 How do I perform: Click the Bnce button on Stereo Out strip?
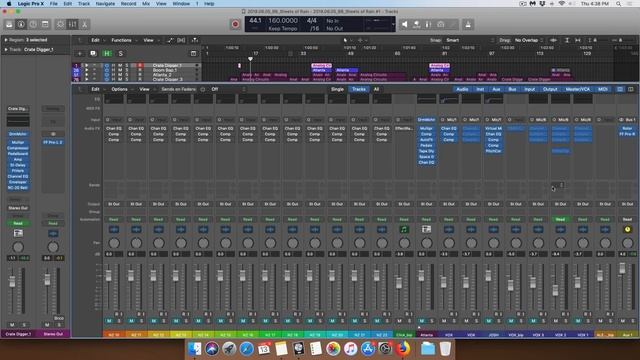(x=59, y=318)
